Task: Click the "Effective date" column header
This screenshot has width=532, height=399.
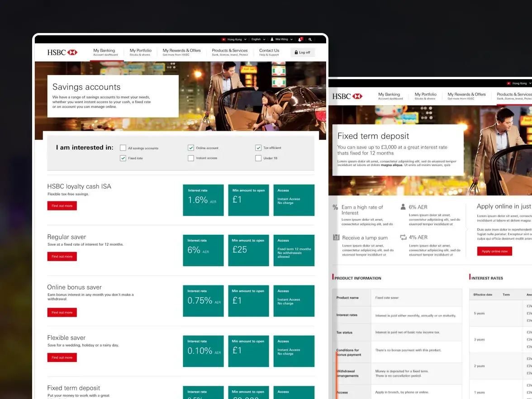Action: [x=482, y=295]
